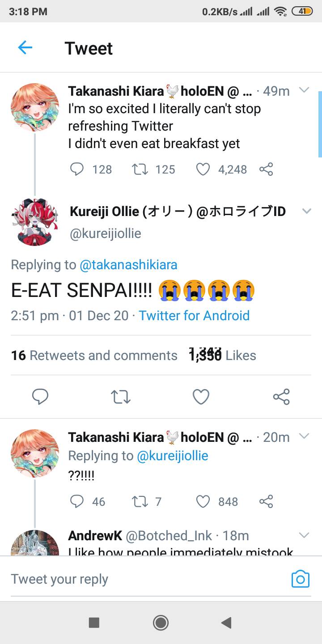Like Kureiji Ollie's main tweet with the heart
This screenshot has height=644, width=322.
[201, 397]
